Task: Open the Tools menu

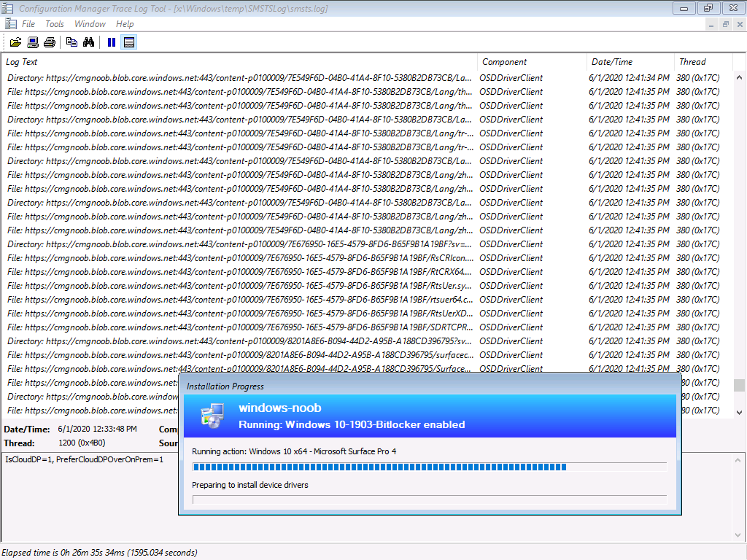Action: 54,24
